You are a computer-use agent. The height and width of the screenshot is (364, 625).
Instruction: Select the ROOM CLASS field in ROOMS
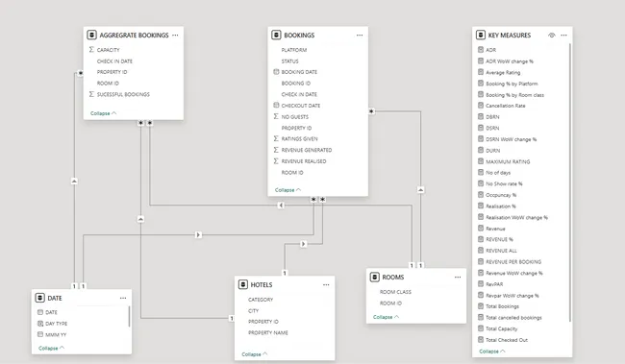tap(395, 292)
